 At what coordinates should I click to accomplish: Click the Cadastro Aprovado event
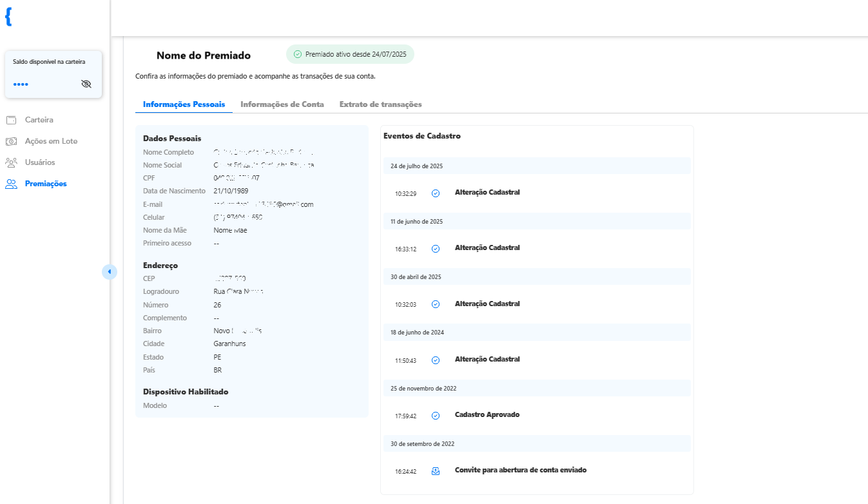click(487, 414)
